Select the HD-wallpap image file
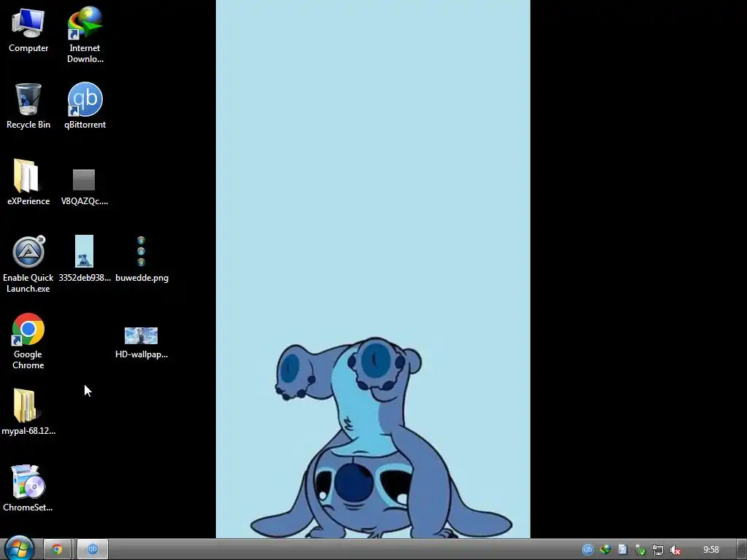Image resolution: width=747 pixels, height=560 pixels. pyautogui.click(x=141, y=343)
